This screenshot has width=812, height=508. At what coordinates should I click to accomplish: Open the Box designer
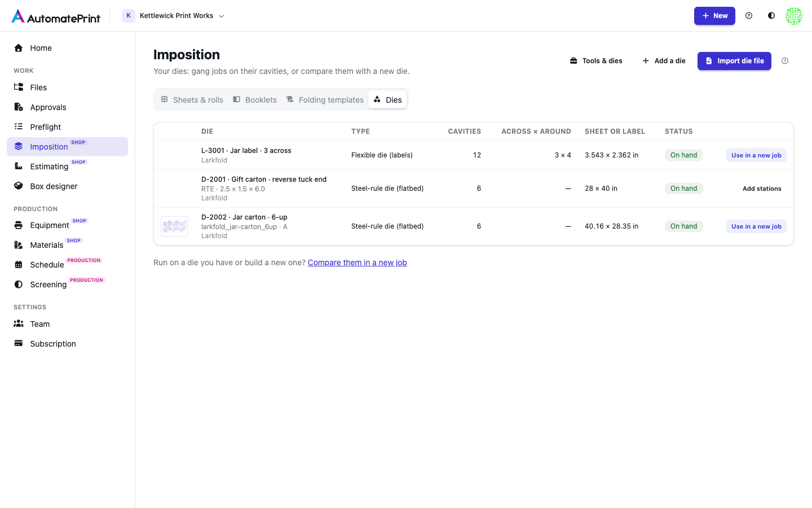[x=67, y=186]
